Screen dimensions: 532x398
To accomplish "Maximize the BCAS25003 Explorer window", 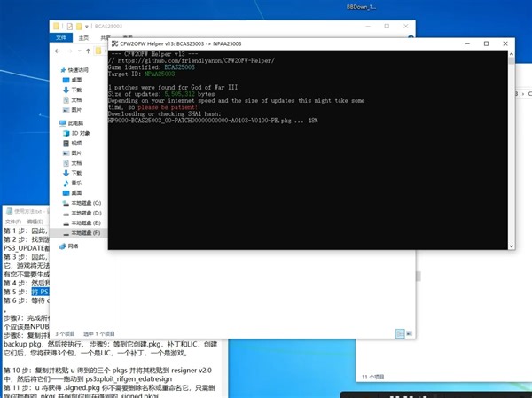I will (x=387, y=26).
